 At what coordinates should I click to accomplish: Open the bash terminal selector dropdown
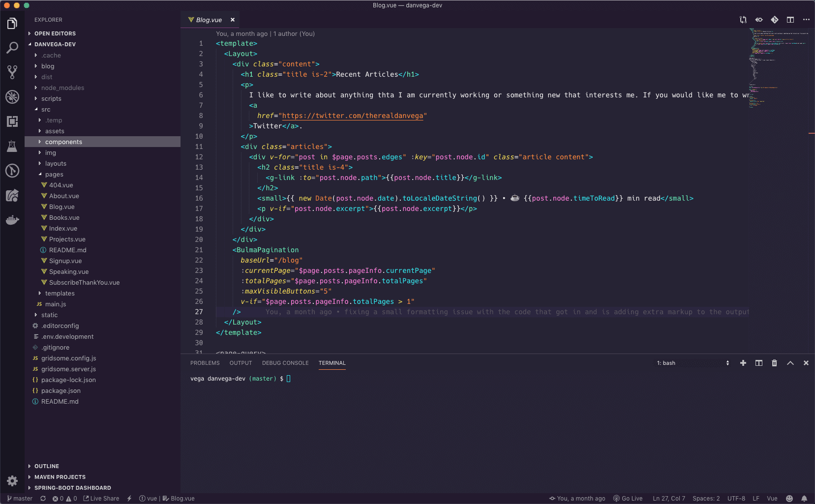(x=693, y=363)
